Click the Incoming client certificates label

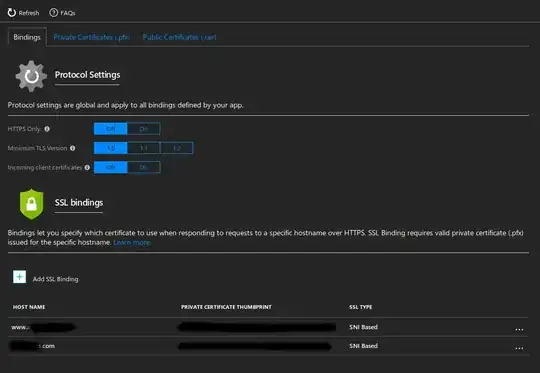[x=45, y=167]
